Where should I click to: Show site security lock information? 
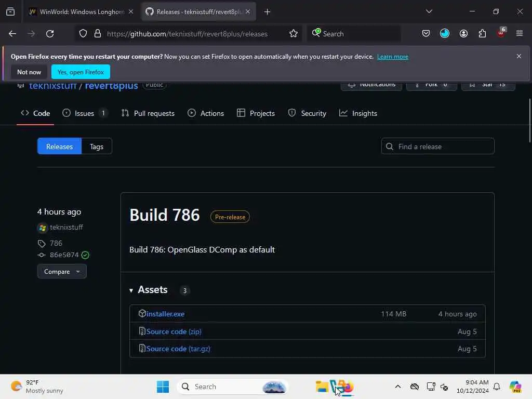click(x=98, y=34)
